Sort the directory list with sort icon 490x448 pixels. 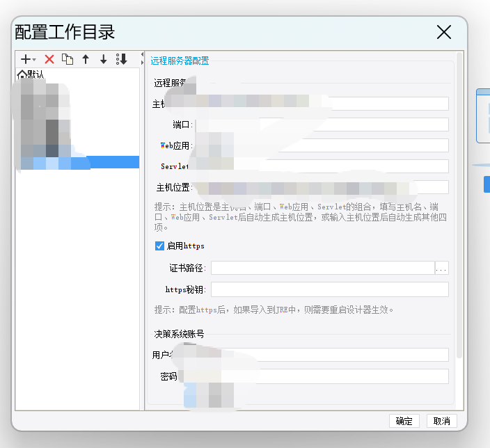click(122, 59)
